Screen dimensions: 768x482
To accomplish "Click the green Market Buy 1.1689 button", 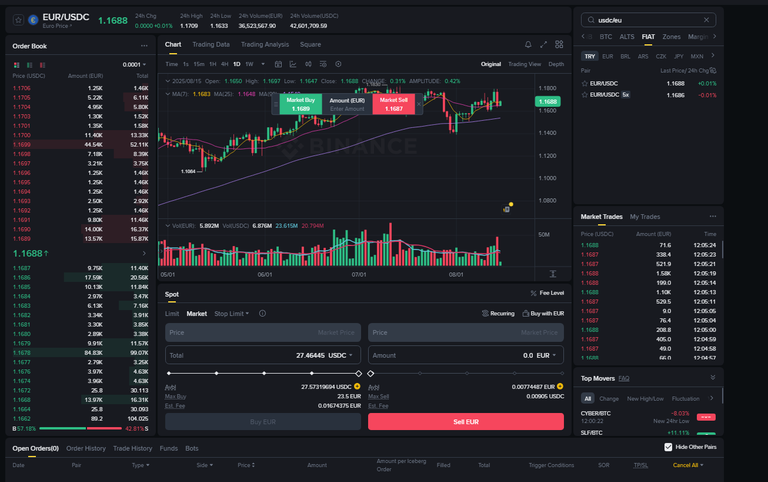I will click(x=301, y=104).
